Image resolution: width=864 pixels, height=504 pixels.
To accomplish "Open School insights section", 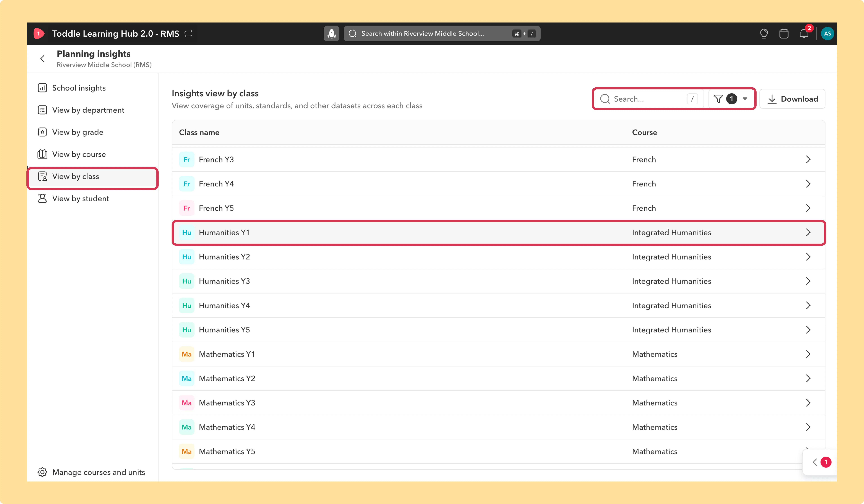I will pyautogui.click(x=79, y=88).
